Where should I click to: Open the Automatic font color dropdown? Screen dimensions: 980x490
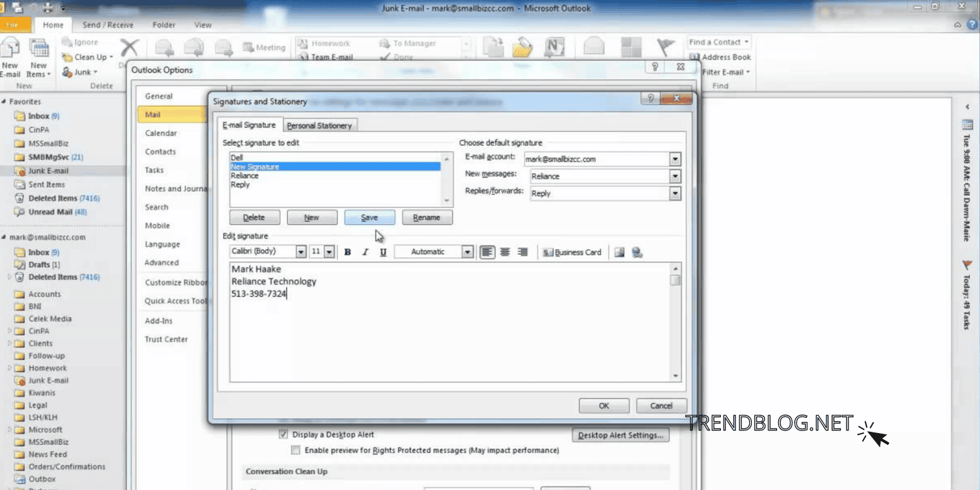[467, 252]
